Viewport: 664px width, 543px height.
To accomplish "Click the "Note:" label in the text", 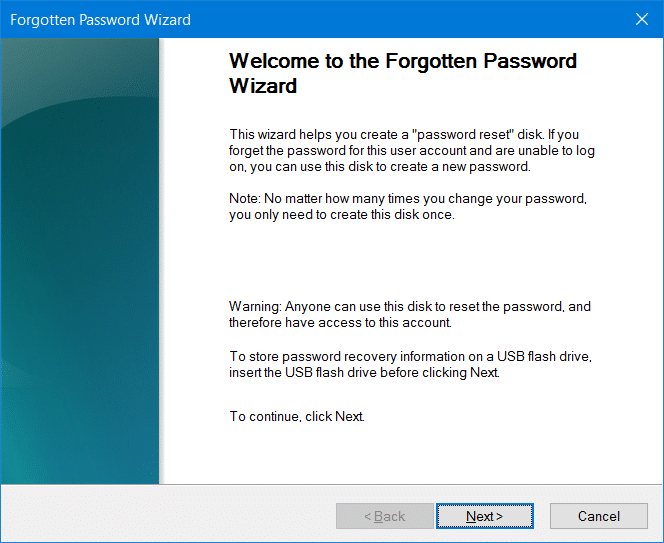I will [246, 198].
